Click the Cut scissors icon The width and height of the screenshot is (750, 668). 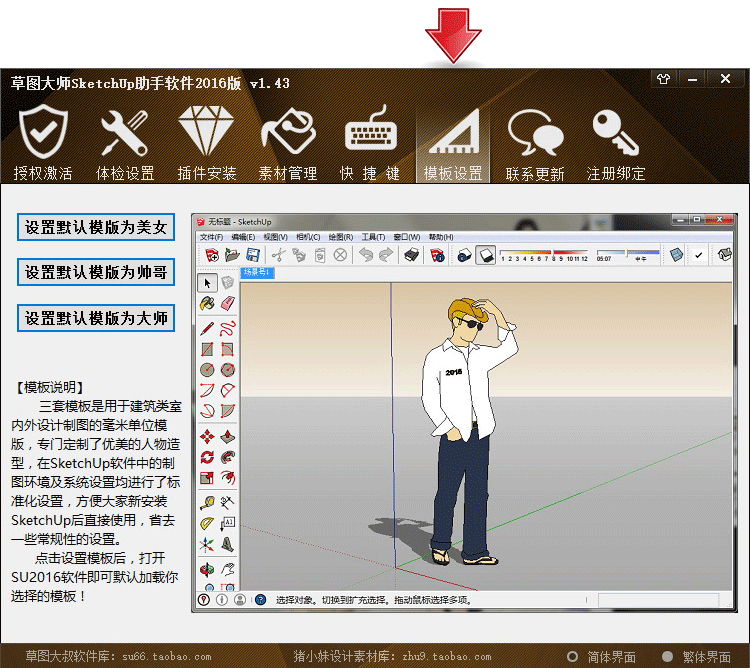(x=278, y=255)
